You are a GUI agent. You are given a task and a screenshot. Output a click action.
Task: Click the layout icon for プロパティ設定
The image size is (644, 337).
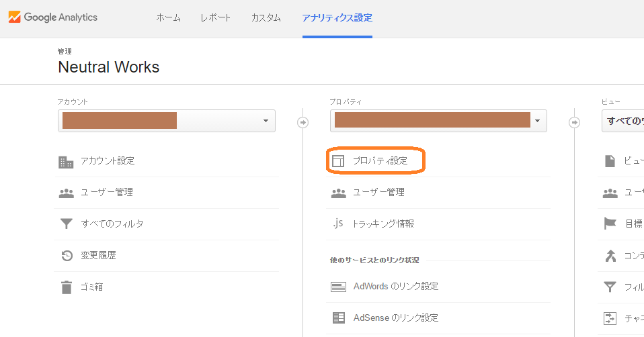338,161
